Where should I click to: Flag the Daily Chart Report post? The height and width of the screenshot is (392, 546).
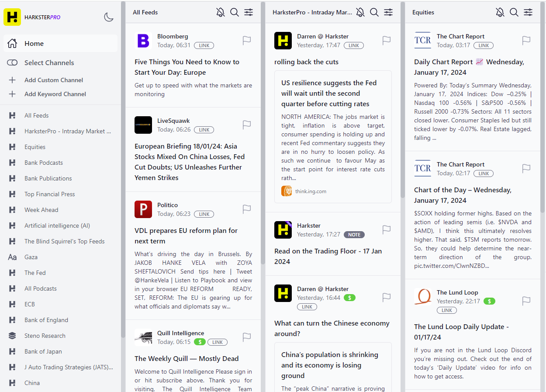pos(526,41)
